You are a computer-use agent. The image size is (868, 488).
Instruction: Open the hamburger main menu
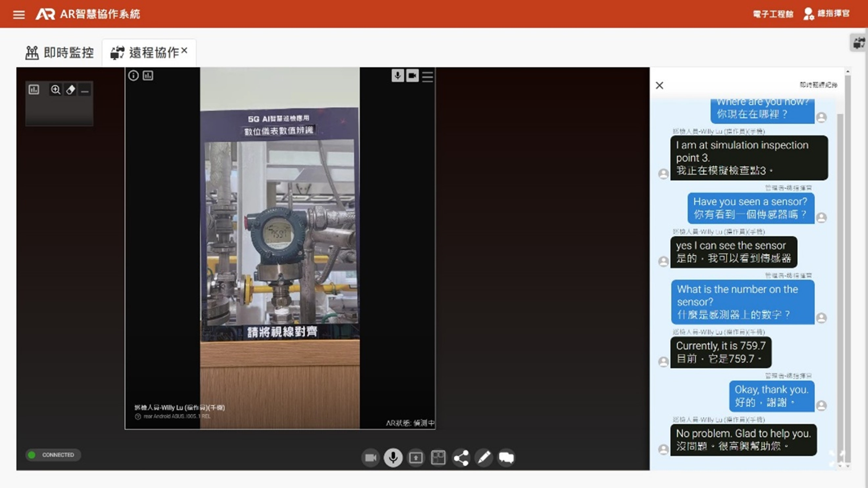click(19, 14)
